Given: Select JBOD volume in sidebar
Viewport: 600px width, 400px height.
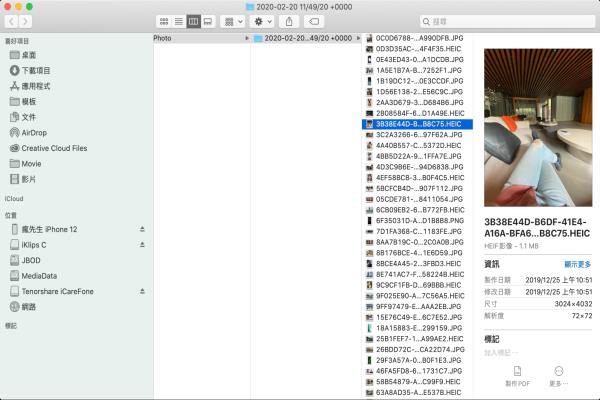Looking at the screenshot, I should (x=25, y=260).
